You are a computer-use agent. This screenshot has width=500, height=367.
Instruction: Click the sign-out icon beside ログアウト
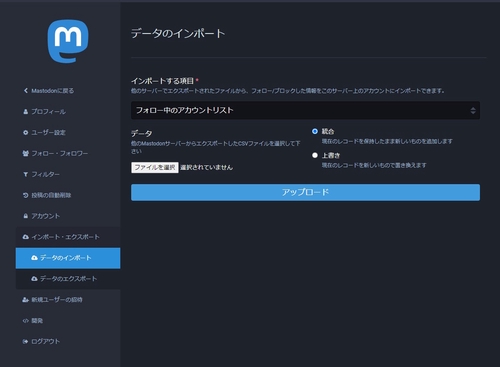tap(26, 341)
